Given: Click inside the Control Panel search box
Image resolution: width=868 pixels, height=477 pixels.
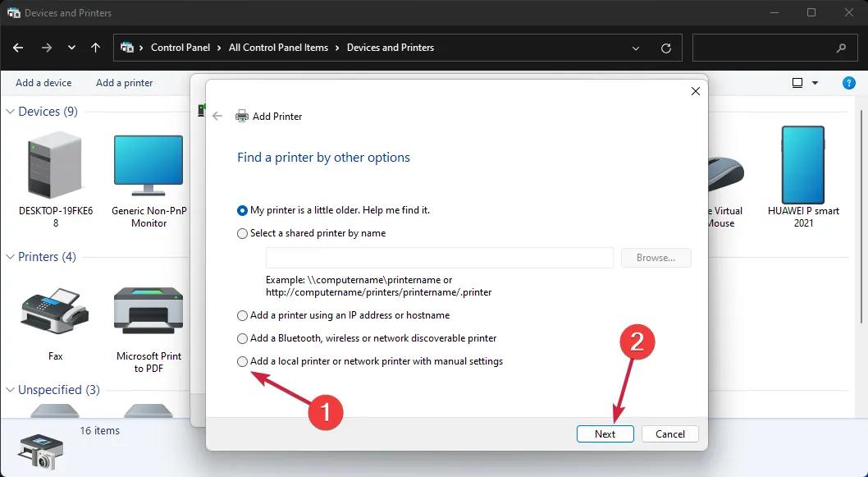Looking at the screenshot, I should pyautogui.click(x=763, y=48).
